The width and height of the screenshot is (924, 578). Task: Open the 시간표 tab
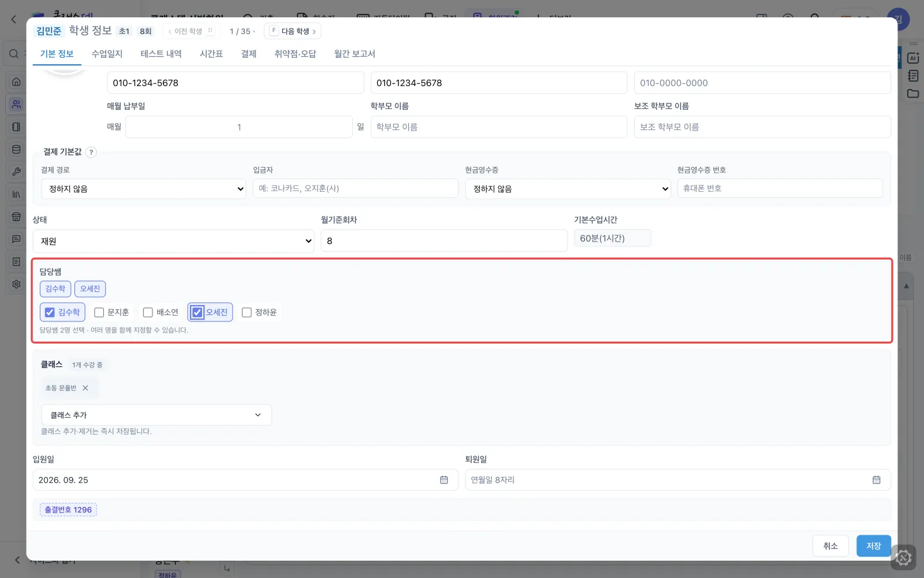click(211, 54)
